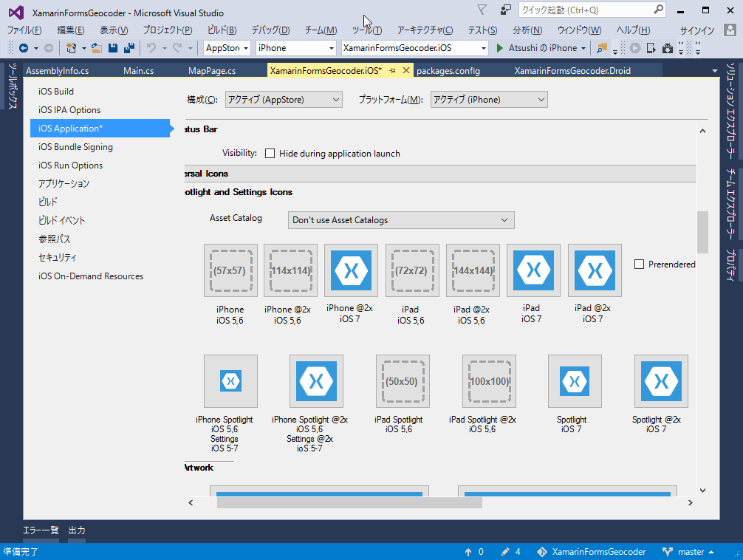Click the quick launch search field
This screenshot has height=560, width=743.
click(x=586, y=10)
